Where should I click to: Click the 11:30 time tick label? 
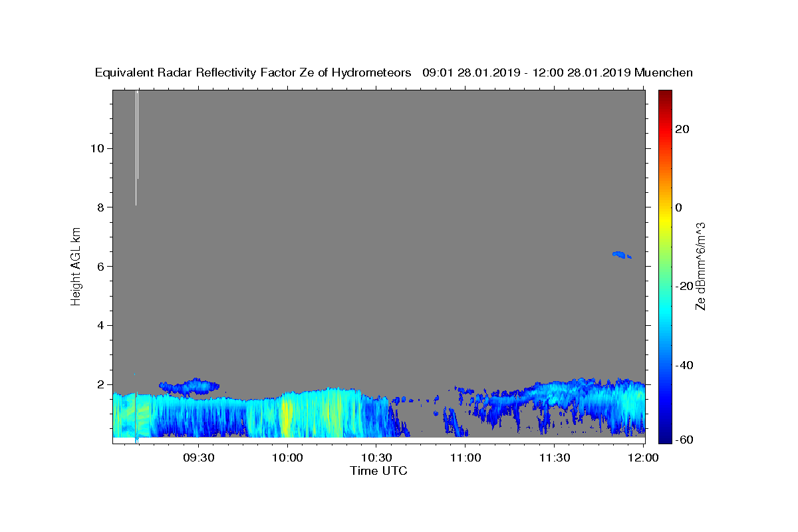[554, 458]
